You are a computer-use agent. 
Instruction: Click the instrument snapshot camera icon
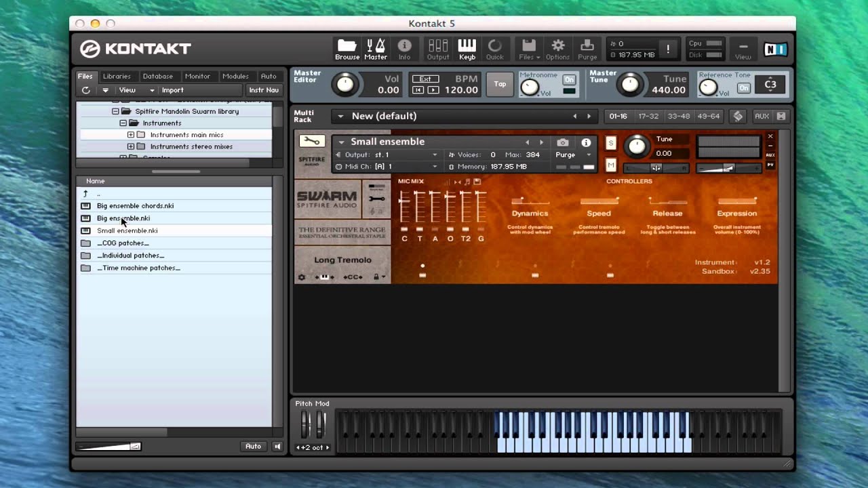pos(563,142)
